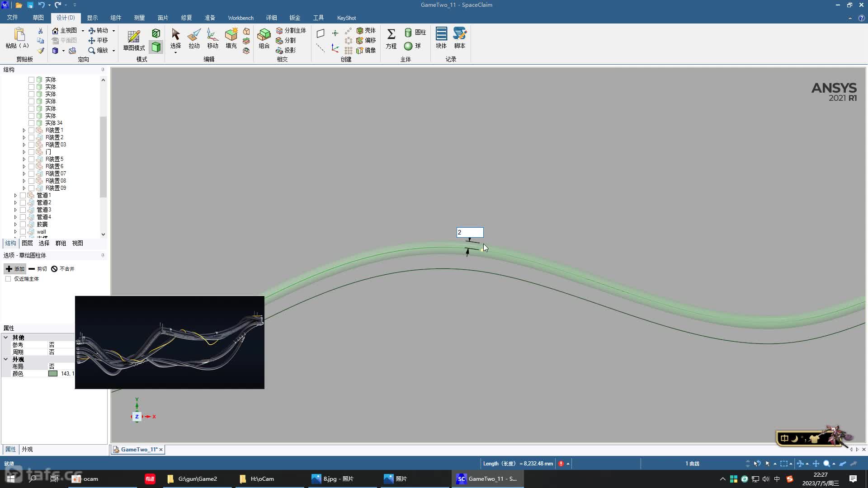Expand the R装置 5 tree node
868x488 pixels.
click(x=24, y=159)
